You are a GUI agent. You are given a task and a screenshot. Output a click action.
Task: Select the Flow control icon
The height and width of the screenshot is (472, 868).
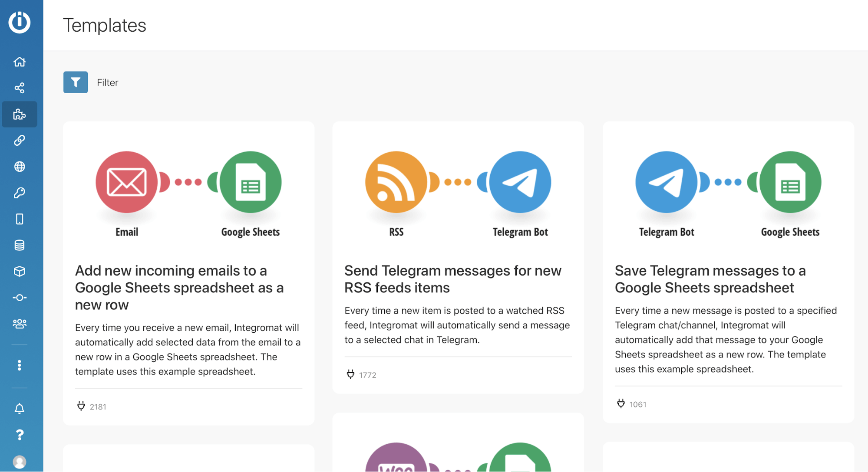[20, 298]
